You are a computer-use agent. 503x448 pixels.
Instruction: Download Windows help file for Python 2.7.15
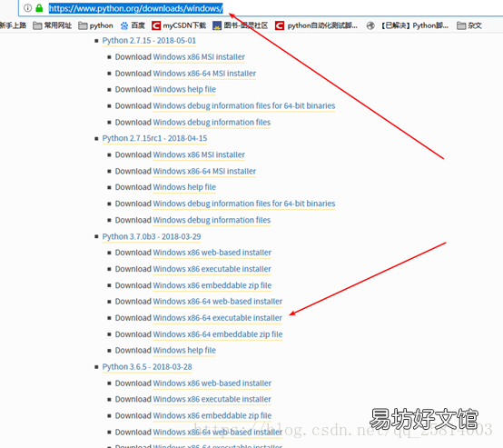point(184,90)
